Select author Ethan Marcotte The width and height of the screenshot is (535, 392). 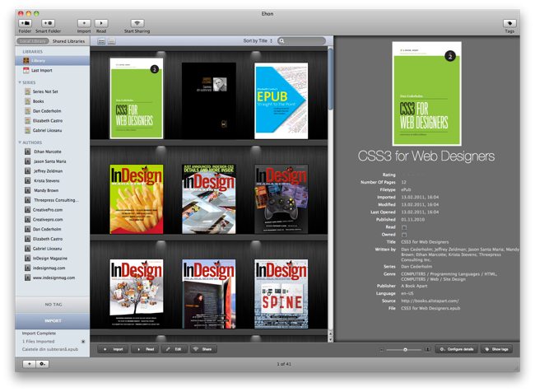pos(48,152)
